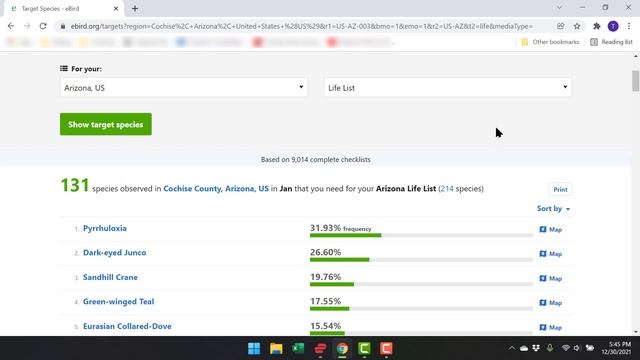This screenshot has height=360, width=640.
Task: Open the Map for Green-winged Teal
Action: click(551, 303)
